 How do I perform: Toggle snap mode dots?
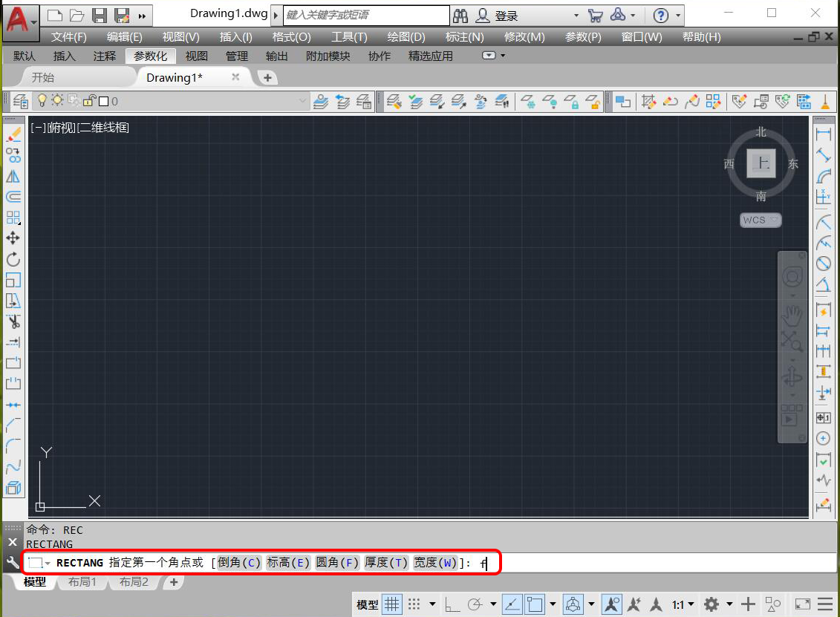(414, 604)
